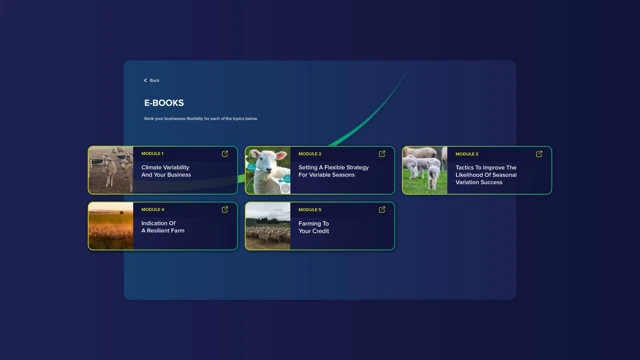The image size is (640, 360).
Task: Open Indication Of A Resilient Farm title
Action: pyautogui.click(x=163, y=227)
